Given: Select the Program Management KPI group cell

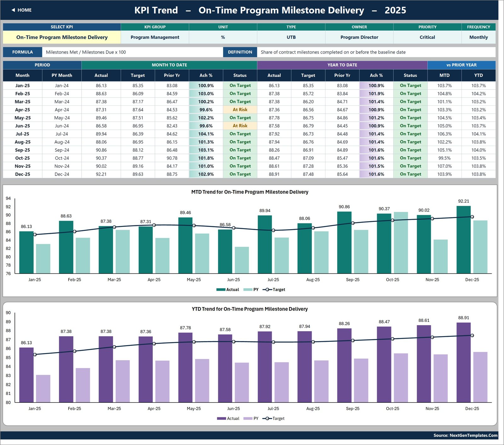Looking at the screenshot, I should [155, 37].
